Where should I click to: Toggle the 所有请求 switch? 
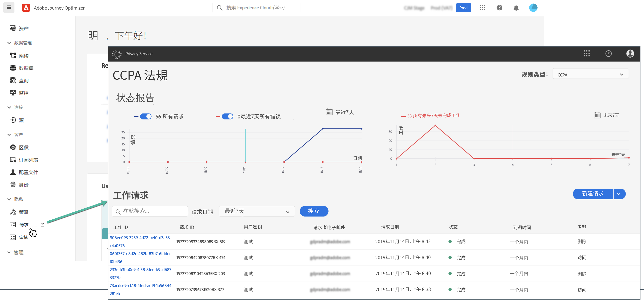(x=146, y=117)
